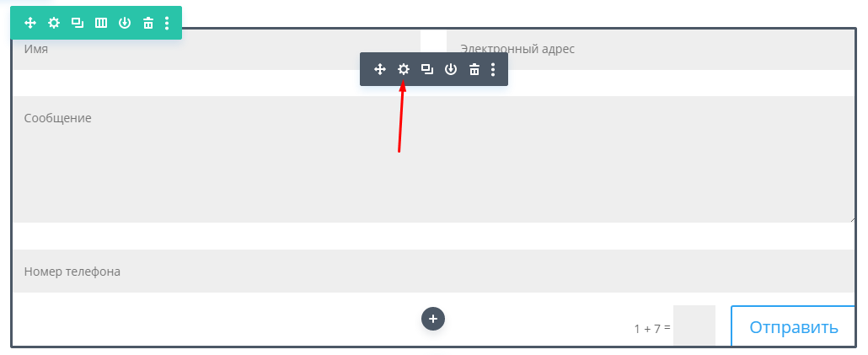Add new module with round plus button
Image resolution: width=868 pixels, height=355 pixels.
point(433,319)
